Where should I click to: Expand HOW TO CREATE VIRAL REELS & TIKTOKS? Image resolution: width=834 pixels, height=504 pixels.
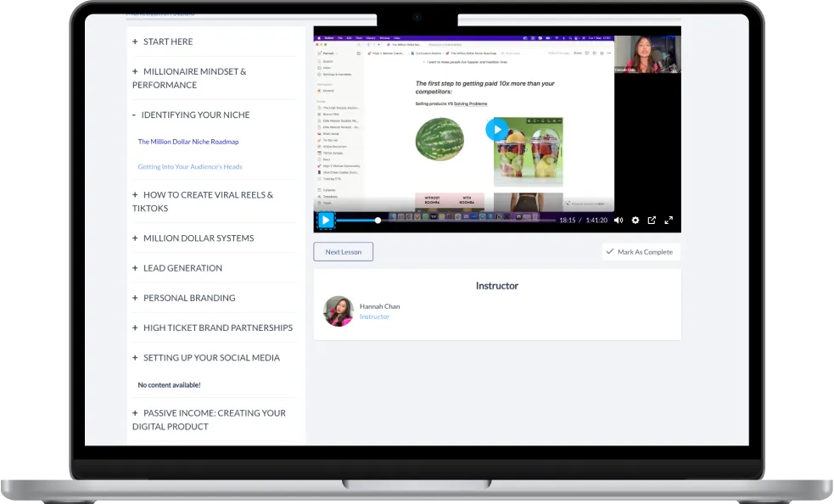coord(203,202)
